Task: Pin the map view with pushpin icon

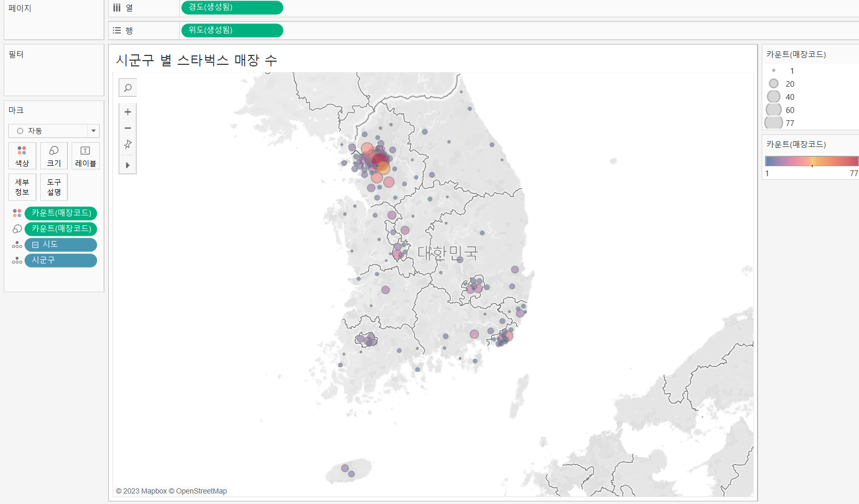Action: [x=128, y=145]
